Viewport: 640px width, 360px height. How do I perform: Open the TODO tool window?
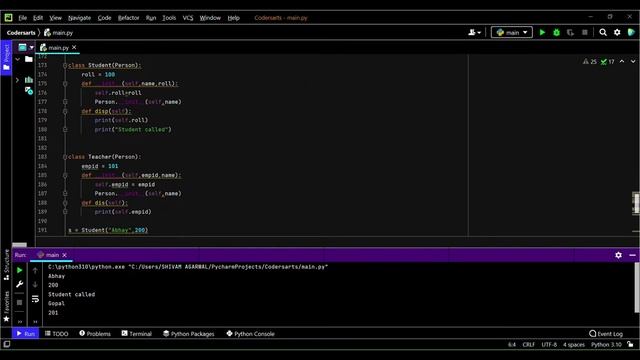56,334
